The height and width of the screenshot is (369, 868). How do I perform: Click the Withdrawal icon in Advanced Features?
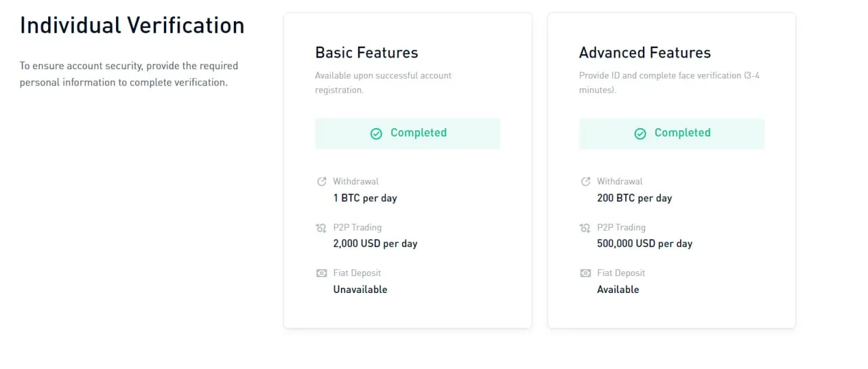tap(585, 182)
